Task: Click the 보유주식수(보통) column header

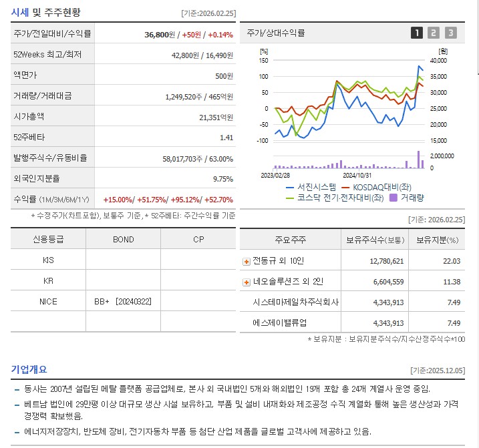Action: click(375, 240)
